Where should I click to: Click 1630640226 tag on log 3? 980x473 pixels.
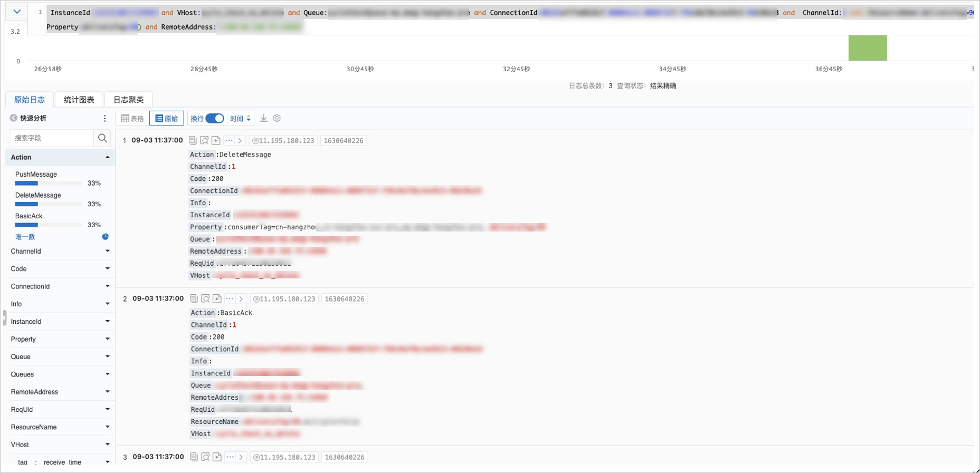pos(345,457)
